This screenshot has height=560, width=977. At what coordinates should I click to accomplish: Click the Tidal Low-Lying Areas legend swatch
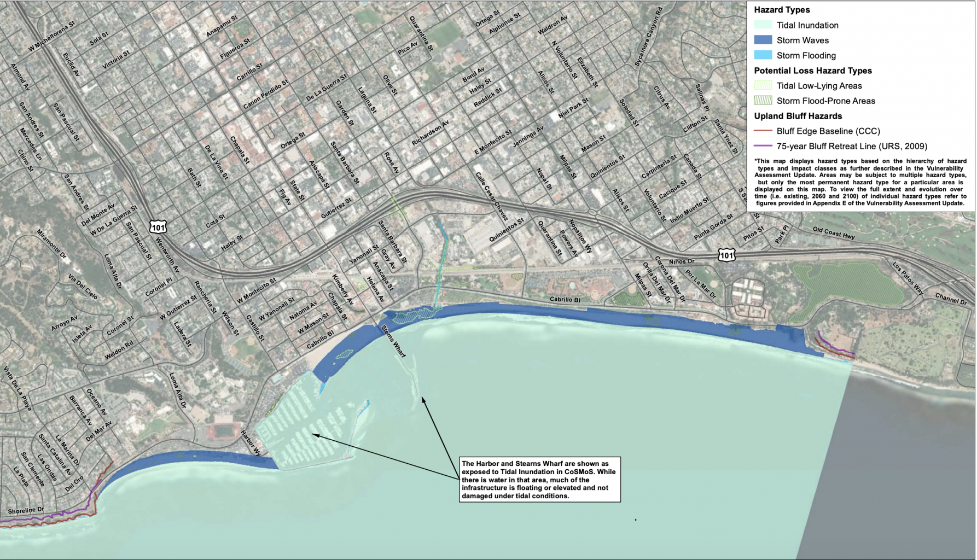[x=763, y=85]
